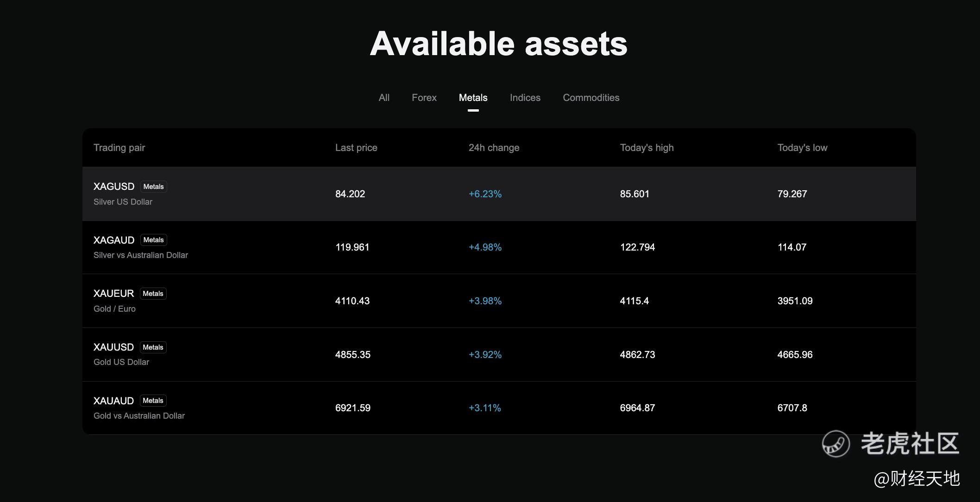Switch to the Indices tab
This screenshot has height=502, width=980.
point(525,98)
